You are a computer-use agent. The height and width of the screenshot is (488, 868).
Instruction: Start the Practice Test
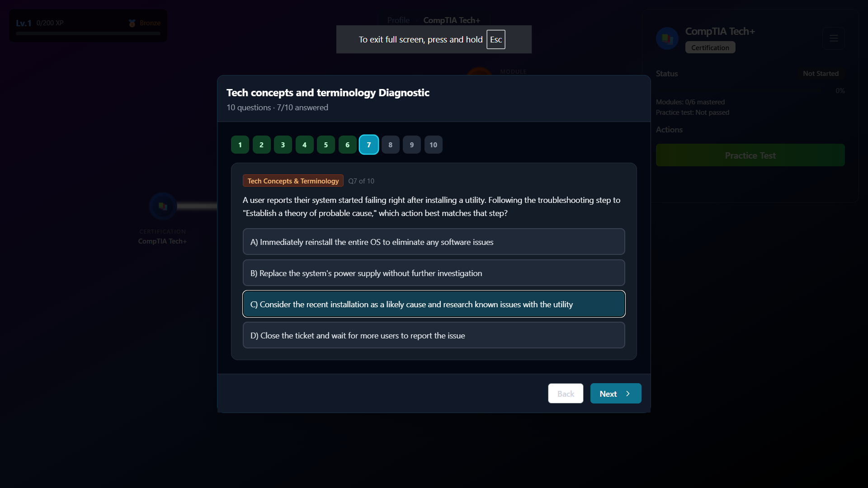tap(750, 155)
